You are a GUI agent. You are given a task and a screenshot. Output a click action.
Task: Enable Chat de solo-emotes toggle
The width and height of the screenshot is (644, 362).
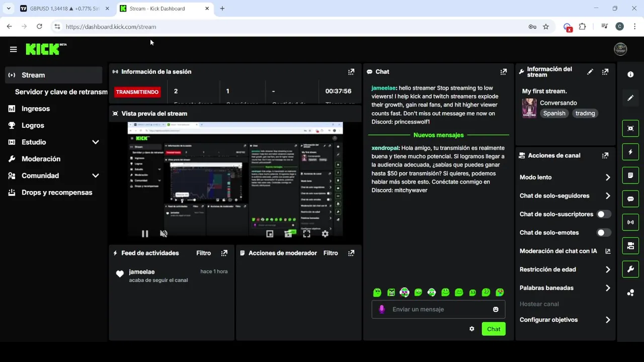coord(604,233)
